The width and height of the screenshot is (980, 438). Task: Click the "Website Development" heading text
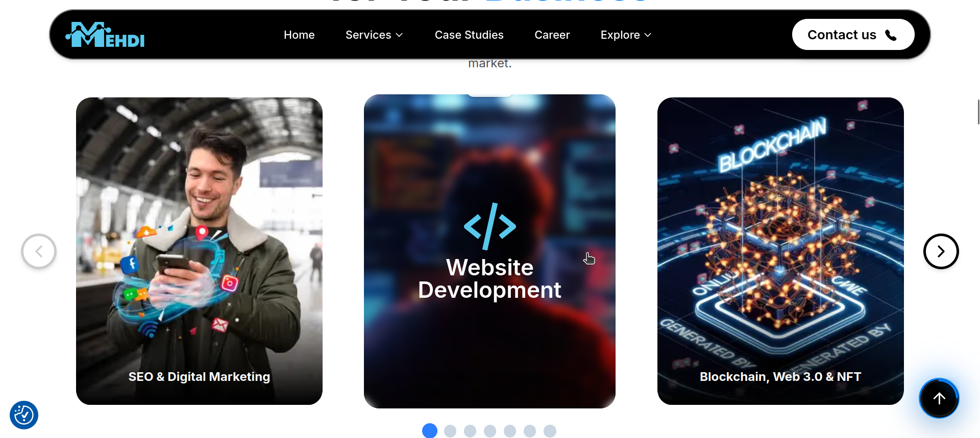click(489, 278)
